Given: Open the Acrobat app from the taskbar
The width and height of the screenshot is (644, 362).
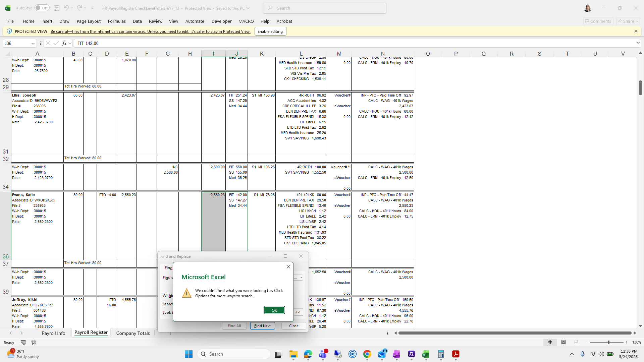Looking at the screenshot, I should pos(455,354).
